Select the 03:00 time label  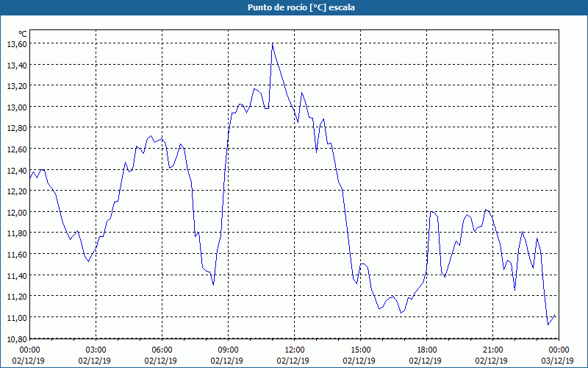[96, 350]
